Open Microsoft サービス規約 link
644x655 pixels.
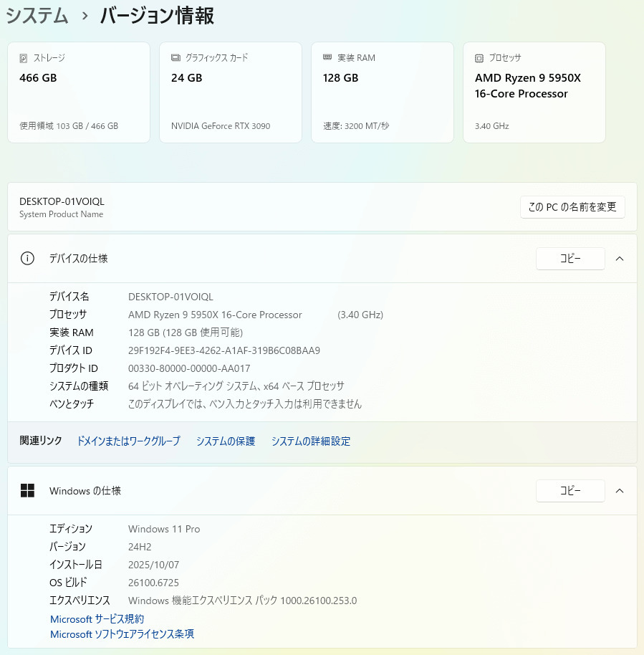[x=97, y=618]
